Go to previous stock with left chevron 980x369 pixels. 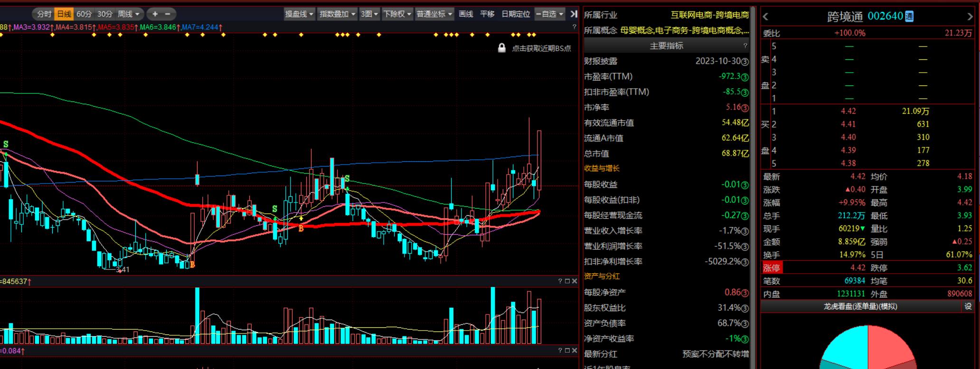tap(765, 17)
